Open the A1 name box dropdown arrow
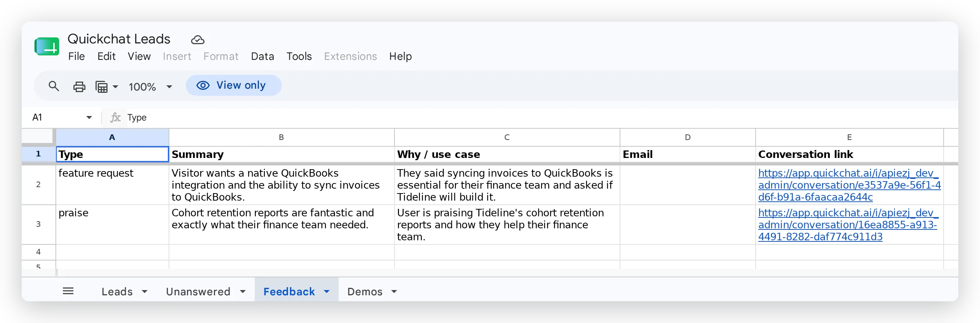980x323 pixels. (89, 118)
